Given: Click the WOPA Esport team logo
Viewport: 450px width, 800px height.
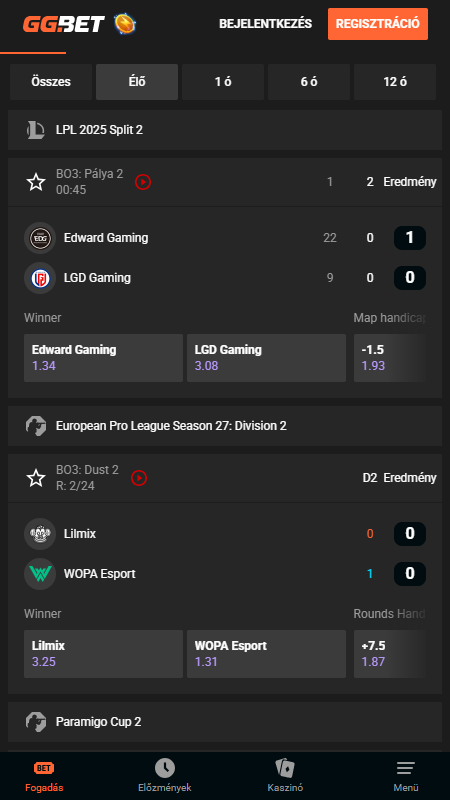Looking at the screenshot, I should click(40, 573).
